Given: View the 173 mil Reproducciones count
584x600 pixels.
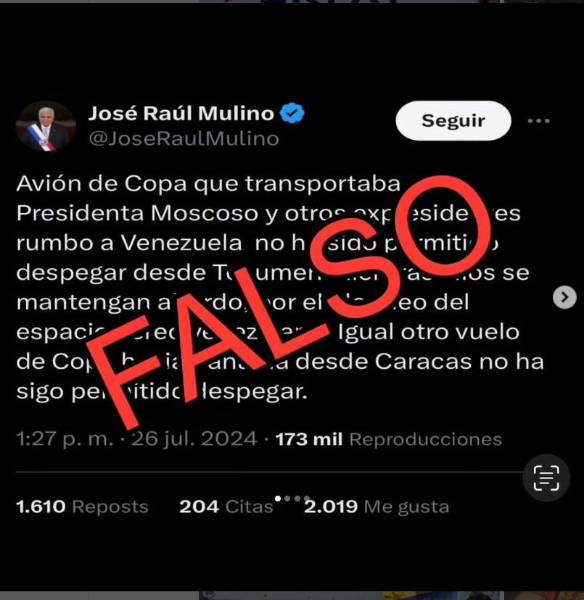Looking at the screenshot, I should (x=388, y=439).
